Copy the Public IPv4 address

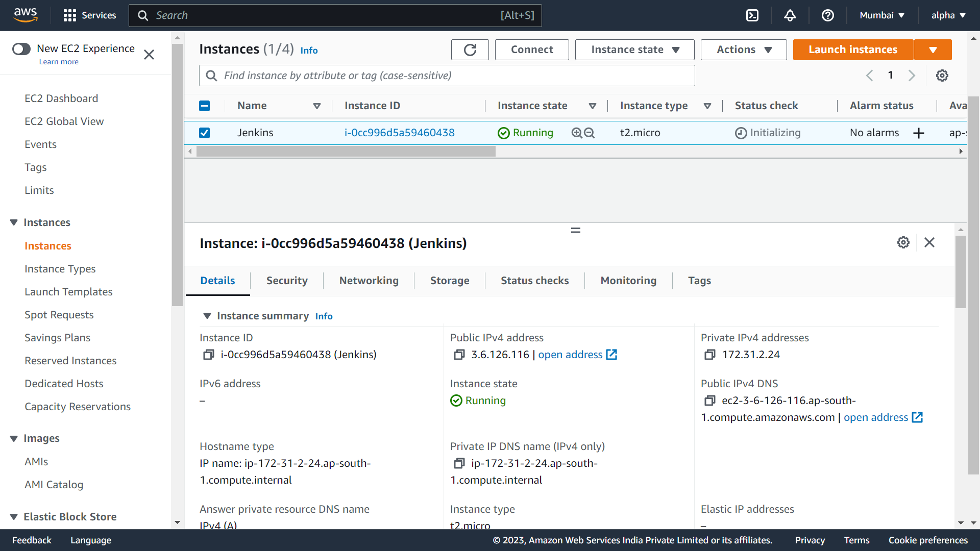click(x=459, y=355)
